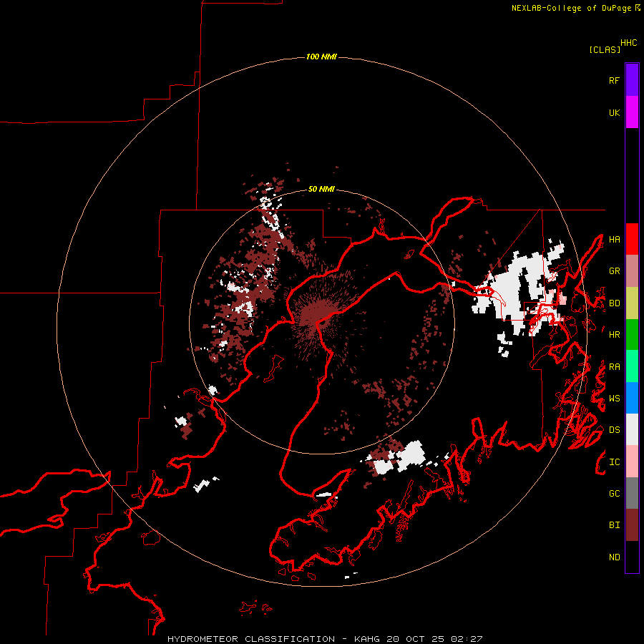Click the ND black legend swatch
Screen dimensions: 644x644
(632, 557)
